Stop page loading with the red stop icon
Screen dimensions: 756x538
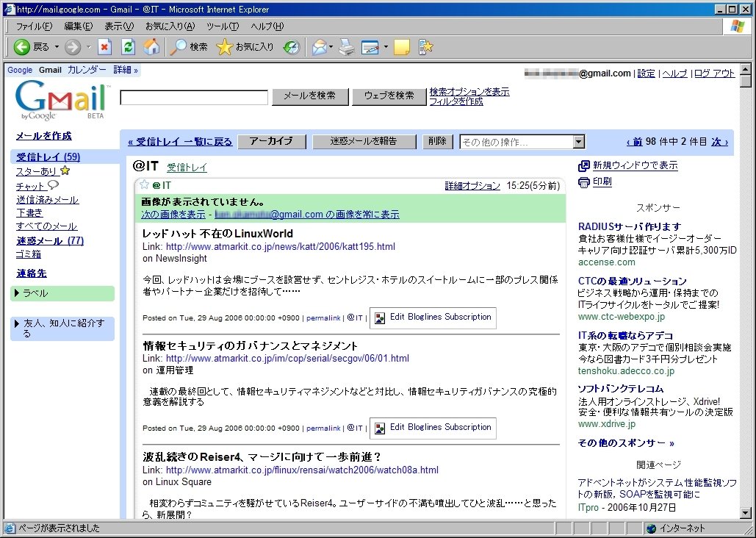(x=104, y=47)
